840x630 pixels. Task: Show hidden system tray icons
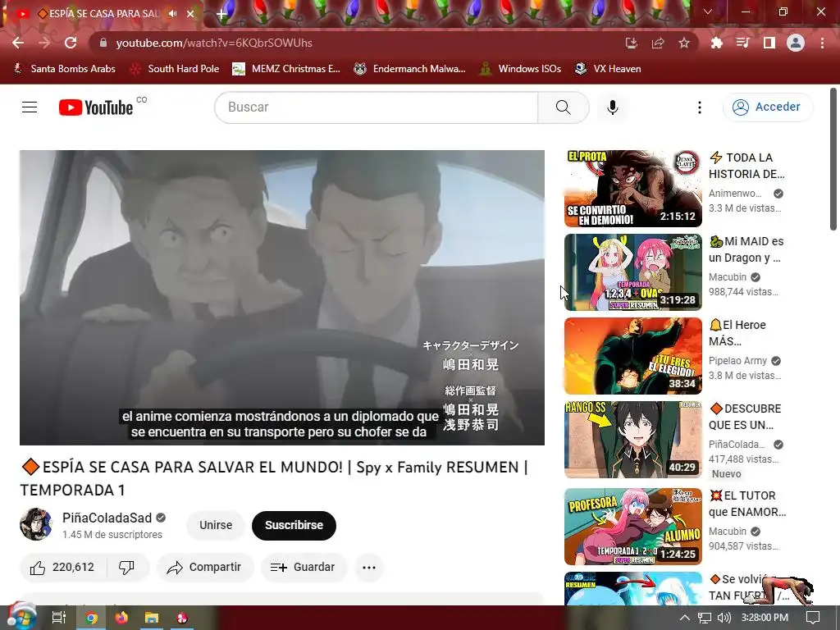(685, 618)
